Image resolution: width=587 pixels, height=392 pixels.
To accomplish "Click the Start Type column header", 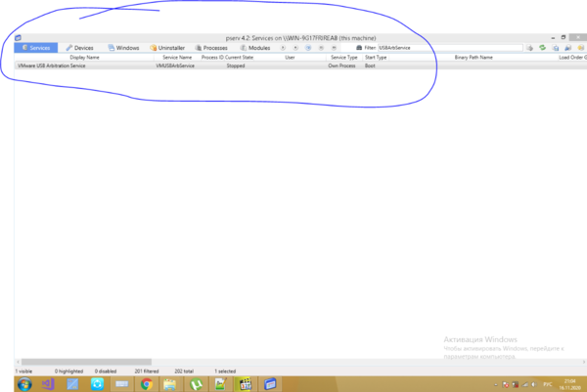I will [376, 58].
